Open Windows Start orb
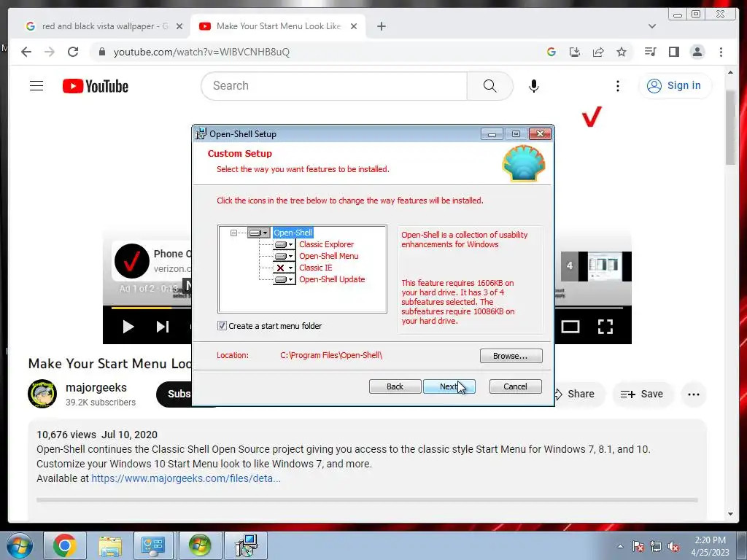 [x=20, y=545]
